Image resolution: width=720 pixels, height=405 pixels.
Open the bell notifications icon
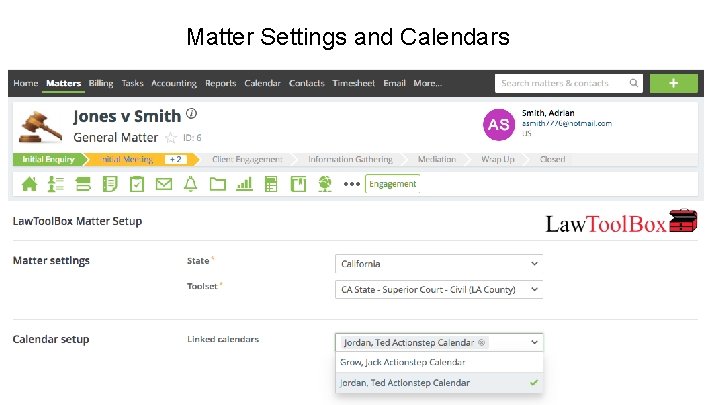(x=190, y=184)
